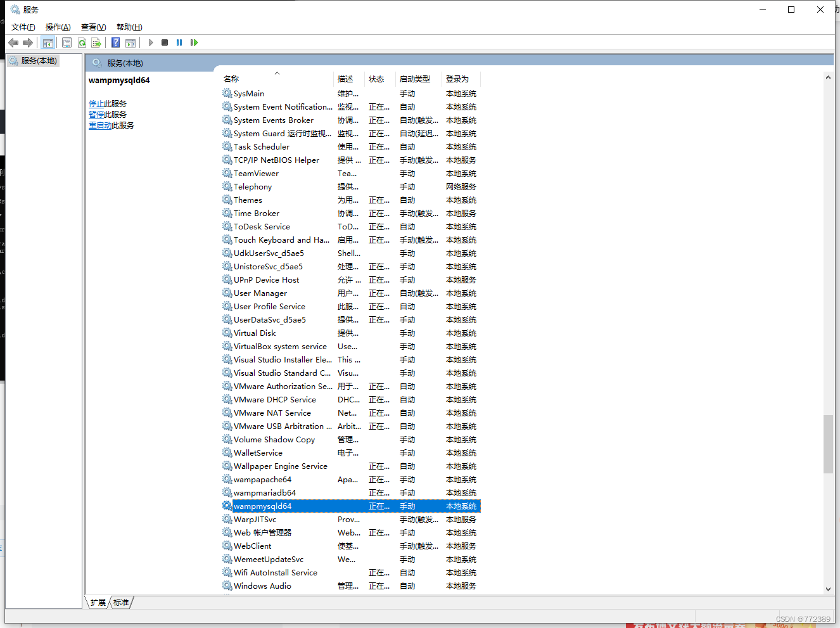Open the service Properties icon
This screenshot has height=628, width=840.
67,42
